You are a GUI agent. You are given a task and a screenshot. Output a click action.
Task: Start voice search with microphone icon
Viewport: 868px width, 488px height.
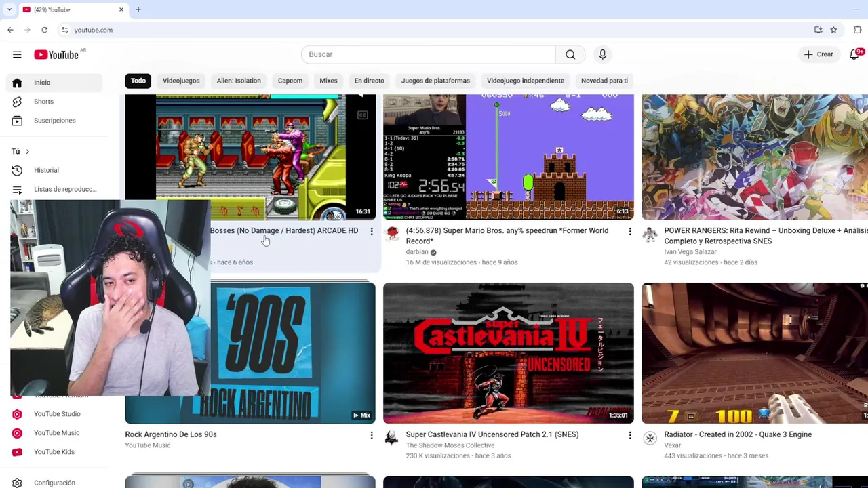click(602, 54)
